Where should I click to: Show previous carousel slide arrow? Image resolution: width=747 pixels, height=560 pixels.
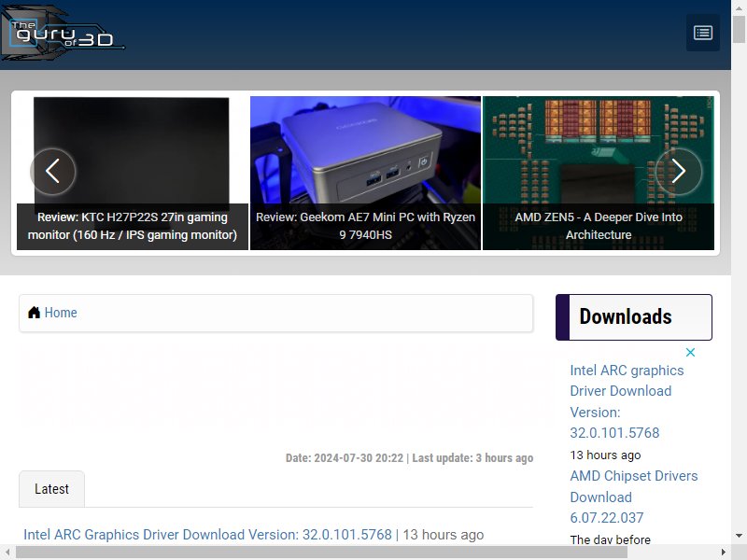[52, 172]
